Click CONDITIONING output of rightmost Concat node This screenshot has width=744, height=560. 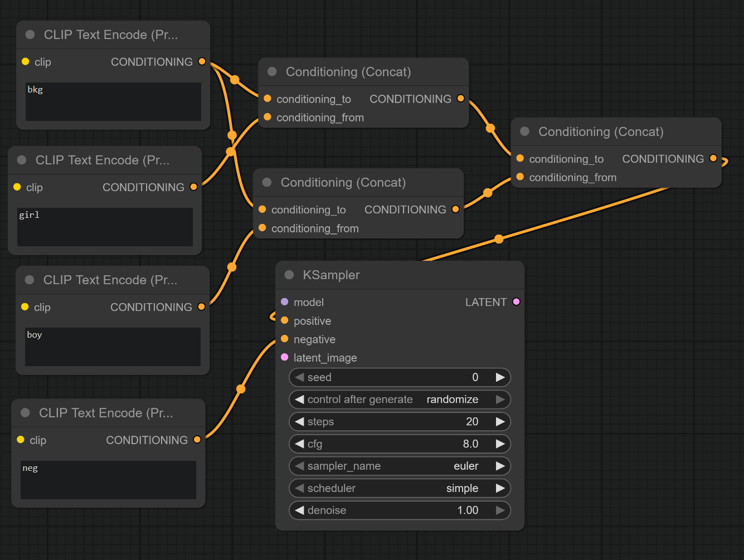pyautogui.click(x=713, y=158)
